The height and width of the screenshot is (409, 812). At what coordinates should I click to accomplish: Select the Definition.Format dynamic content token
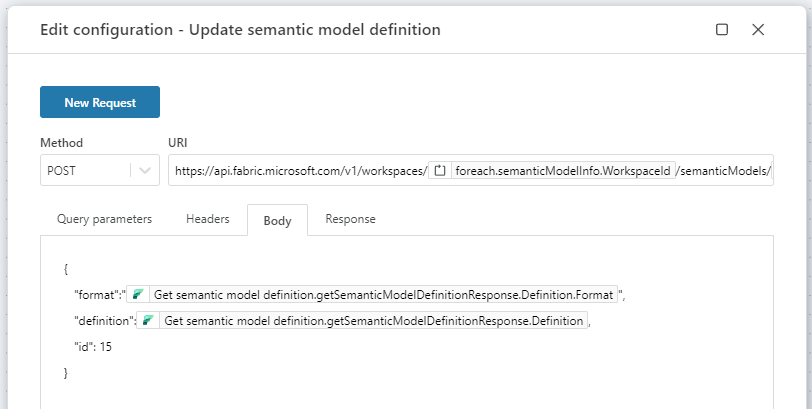click(383, 295)
